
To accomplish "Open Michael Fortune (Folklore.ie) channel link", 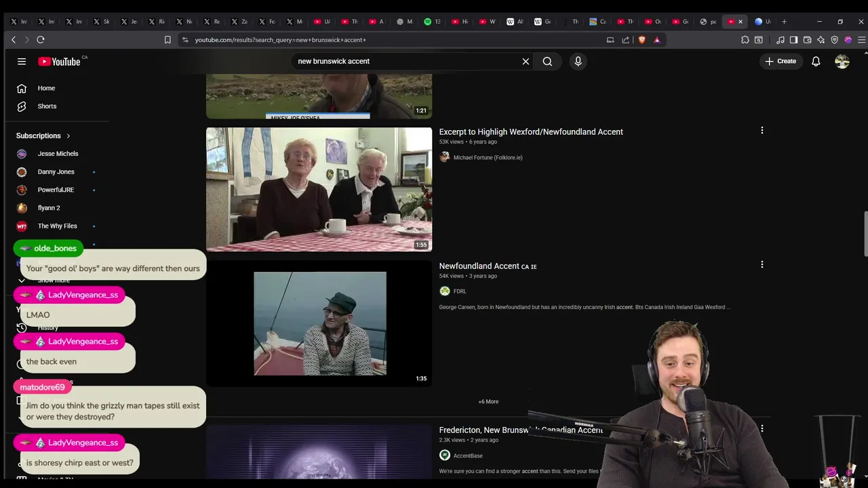I will click(x=488, y=157).
